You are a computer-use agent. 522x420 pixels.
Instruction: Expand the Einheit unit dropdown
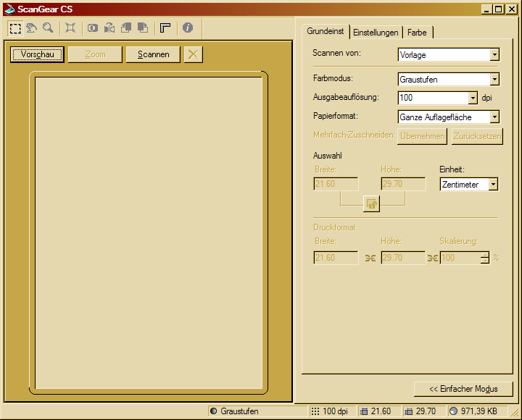493,185
